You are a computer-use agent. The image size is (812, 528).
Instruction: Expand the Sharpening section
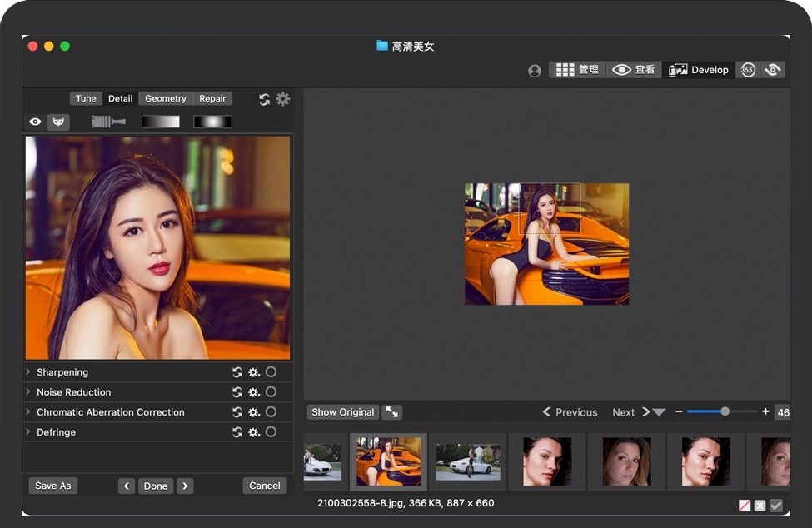tap(28, 372)
